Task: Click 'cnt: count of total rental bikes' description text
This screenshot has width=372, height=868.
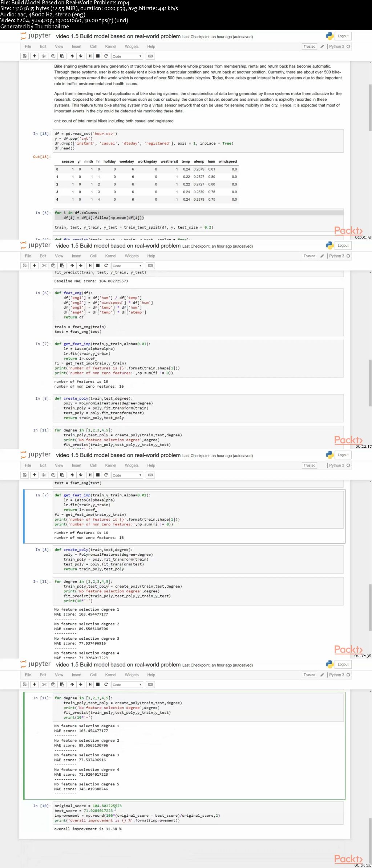Action: coord(114,121)
